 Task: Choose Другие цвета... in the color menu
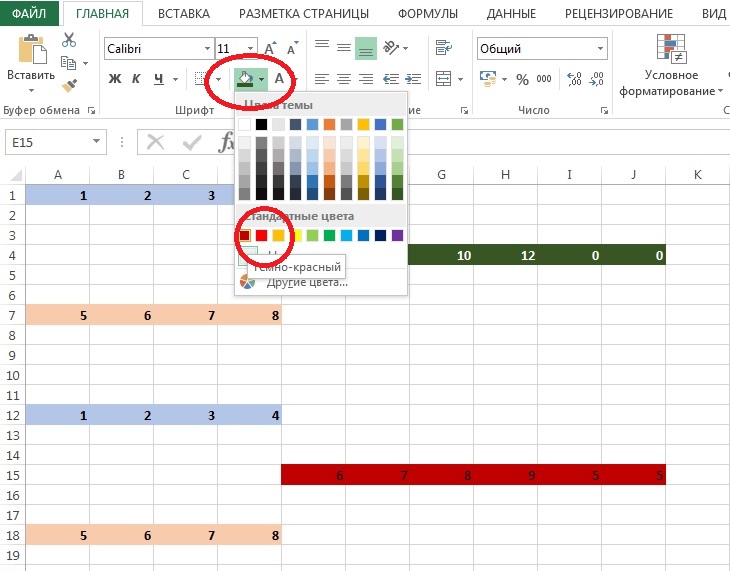click(x=305, y=282)
